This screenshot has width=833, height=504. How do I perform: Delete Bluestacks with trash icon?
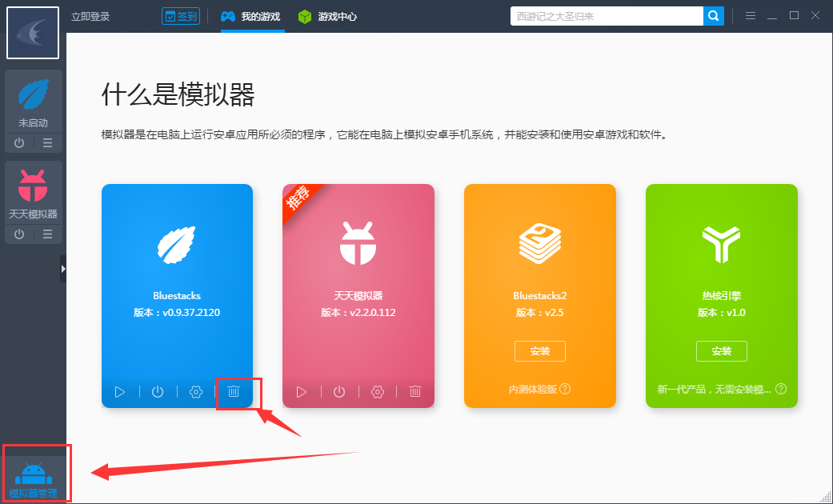(x=234, y=391)
